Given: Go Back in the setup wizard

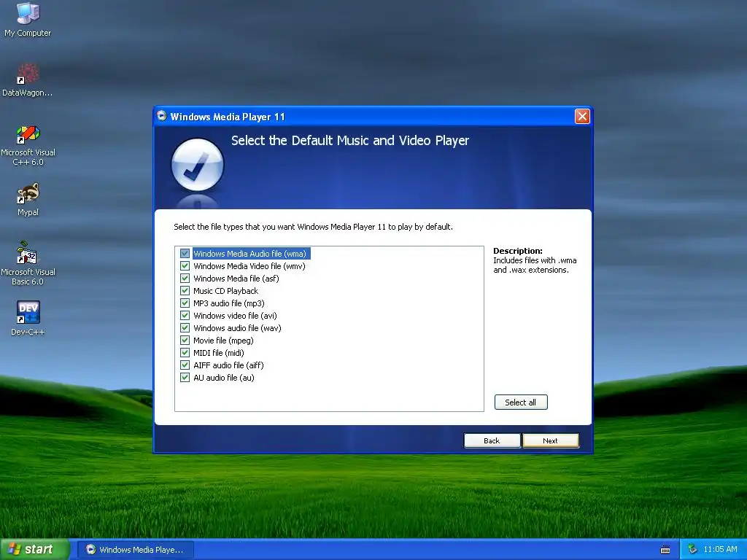Looking at the screenshot, I should (x=492, y=441).
